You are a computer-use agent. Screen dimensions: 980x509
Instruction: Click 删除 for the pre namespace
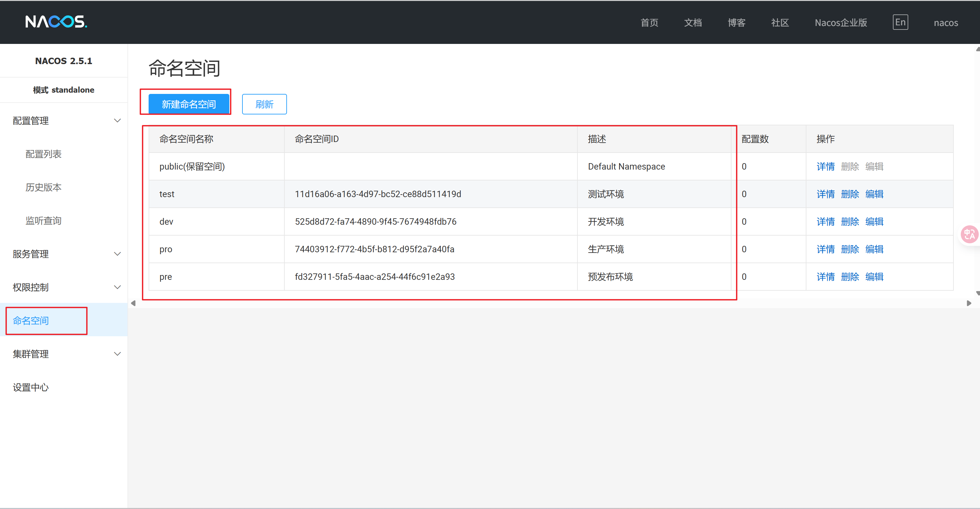(x=850, y=276)
